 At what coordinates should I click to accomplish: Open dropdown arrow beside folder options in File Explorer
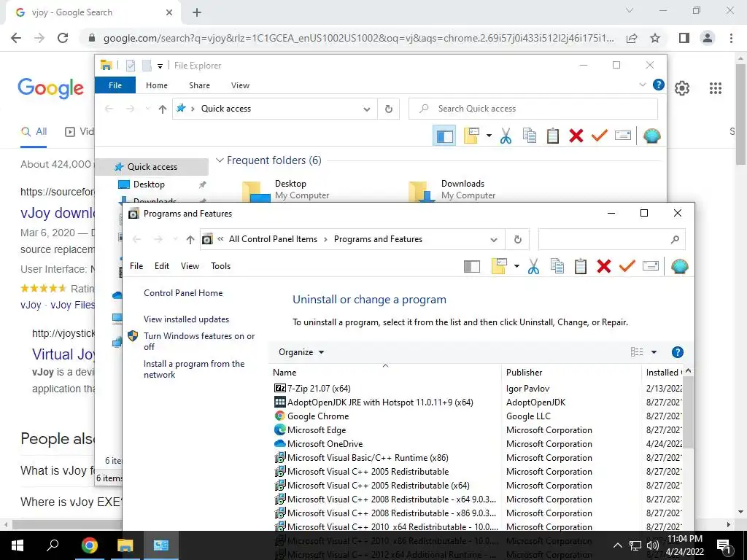click(489, 136)
